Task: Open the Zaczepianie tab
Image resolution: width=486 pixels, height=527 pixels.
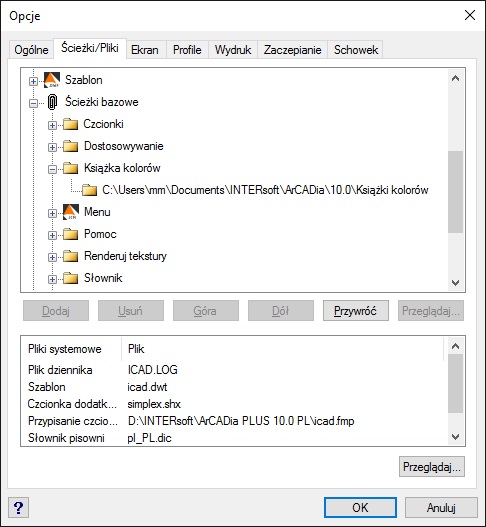Action: pos(292,50)
